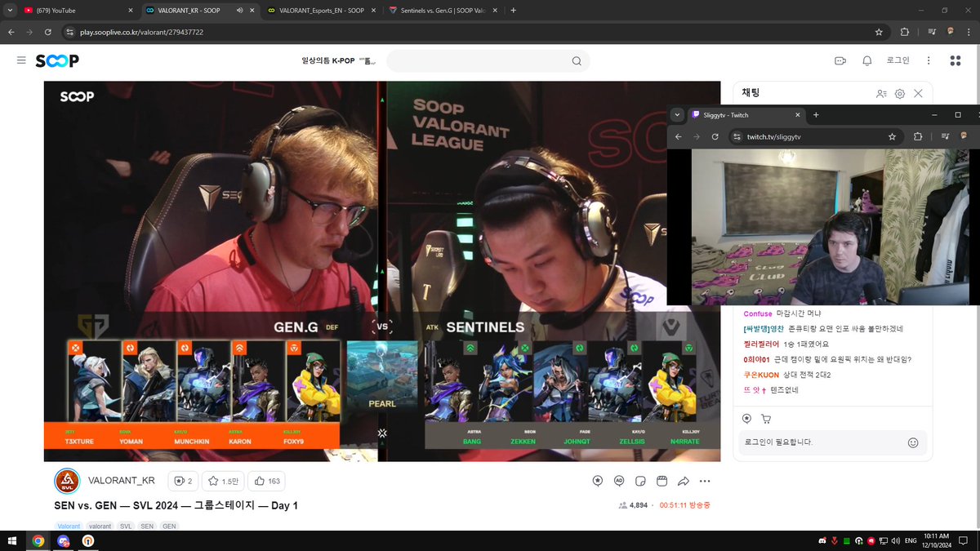The image size is (980, 551).
Task: Click the stream's star balloon gift icon
Action: pyautogui.click(x=598, y=481)
